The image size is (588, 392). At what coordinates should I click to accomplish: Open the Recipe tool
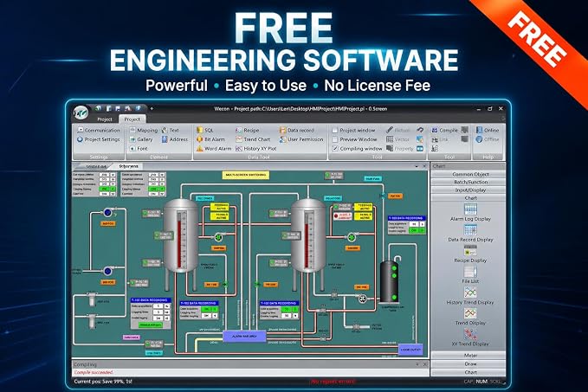pyautogui.click(x=247, y=131)
